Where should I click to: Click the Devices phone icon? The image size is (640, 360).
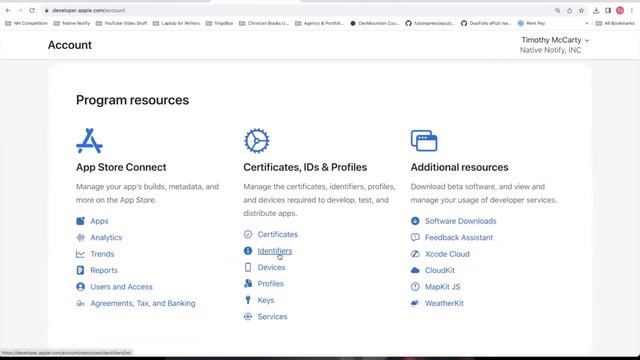248,267
